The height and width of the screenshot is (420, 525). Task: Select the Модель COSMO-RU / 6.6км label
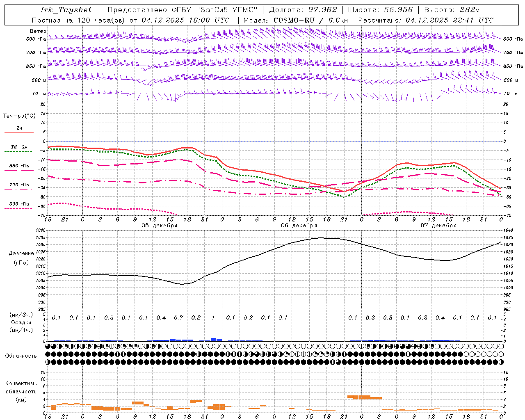(295, 20)
